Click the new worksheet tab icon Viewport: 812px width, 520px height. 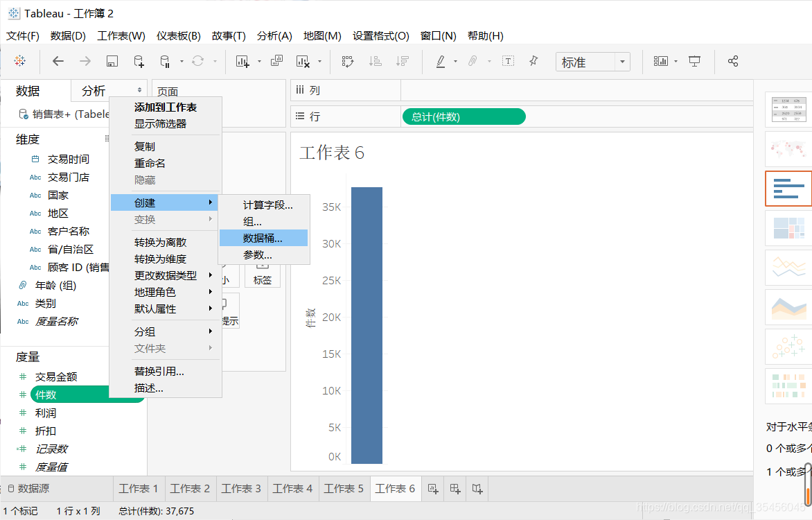(433, 488)
